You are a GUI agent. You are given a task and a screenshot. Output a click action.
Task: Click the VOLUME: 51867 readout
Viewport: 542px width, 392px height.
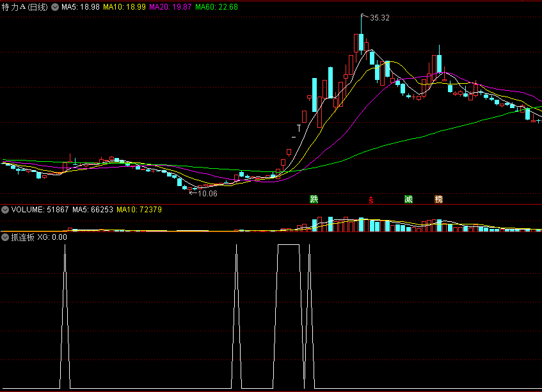point(40,210)
